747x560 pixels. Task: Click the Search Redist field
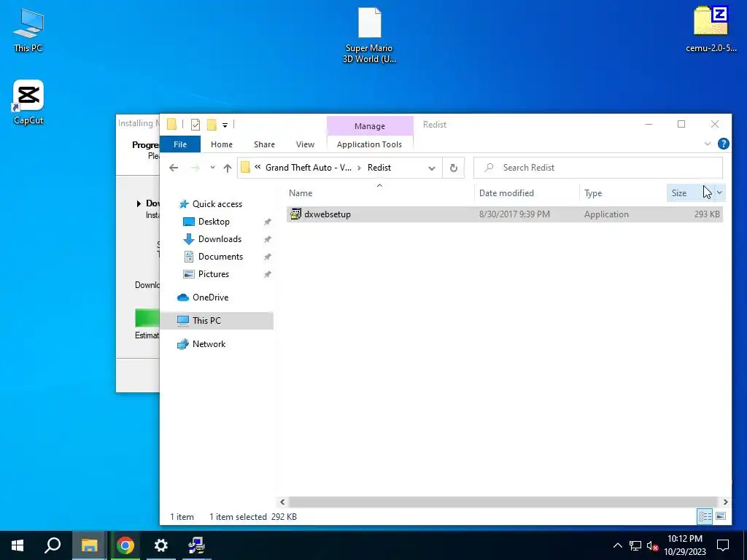click(x=598, y=168)
